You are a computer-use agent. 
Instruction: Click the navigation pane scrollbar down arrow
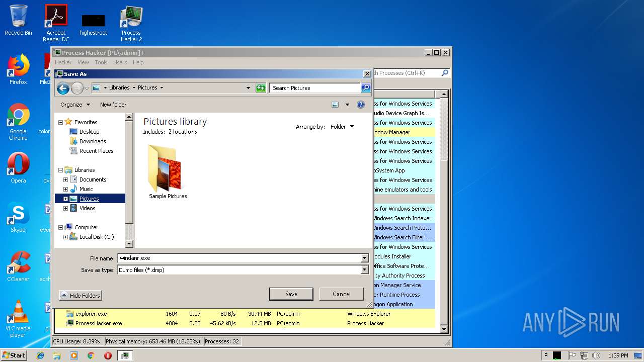(x=129, y=244)
